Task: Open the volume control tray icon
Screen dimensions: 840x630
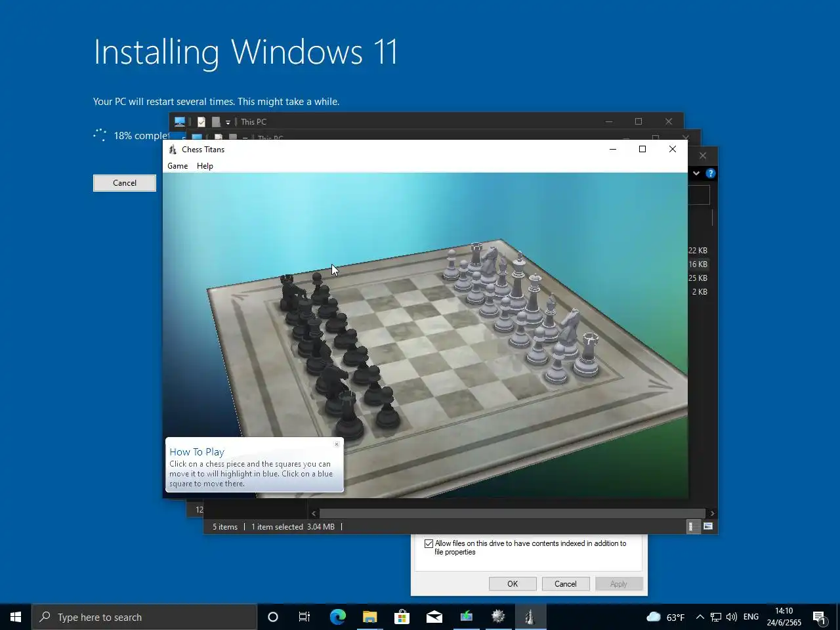Action: click(x=731, y=617)
